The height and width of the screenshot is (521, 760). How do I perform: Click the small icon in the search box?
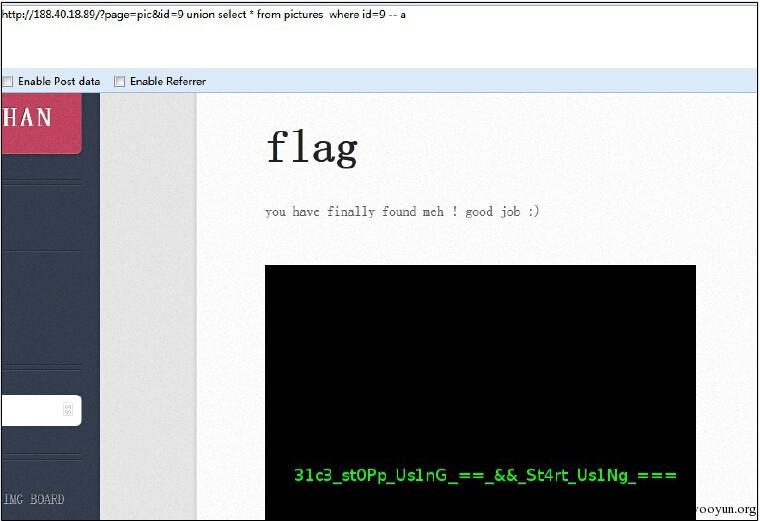click(x=68, y=409)
